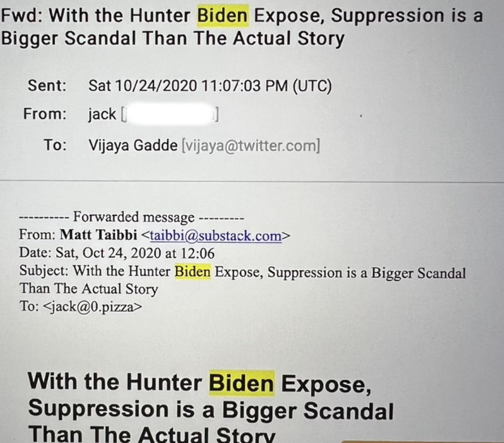Click the forwarded Subject: label
The height and width of the screenshot is (443, 504).
43,271
